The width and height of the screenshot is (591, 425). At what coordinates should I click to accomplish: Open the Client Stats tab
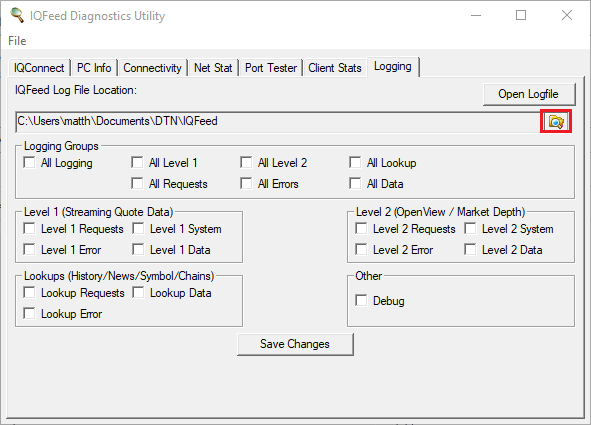[x=335, y=68]
